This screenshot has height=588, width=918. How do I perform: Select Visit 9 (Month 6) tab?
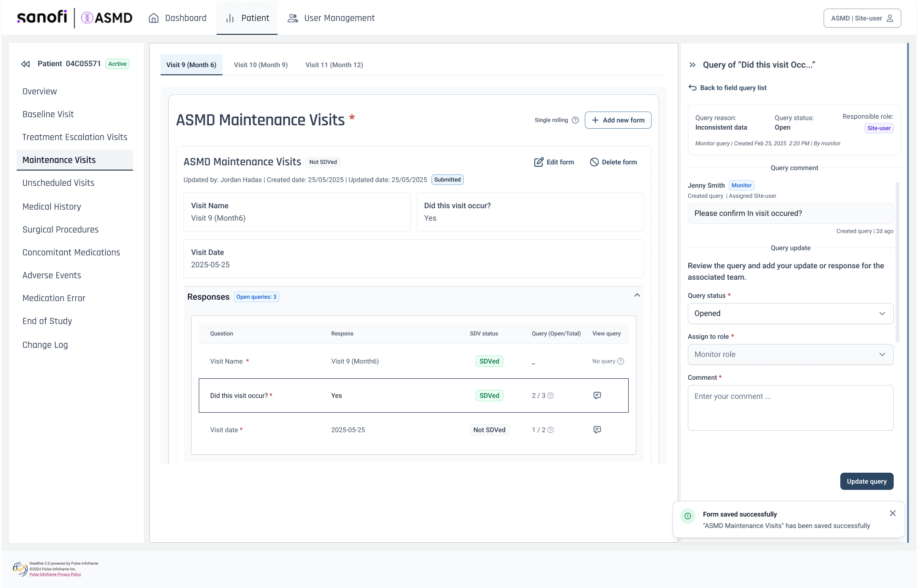click(x=191, y=65)
